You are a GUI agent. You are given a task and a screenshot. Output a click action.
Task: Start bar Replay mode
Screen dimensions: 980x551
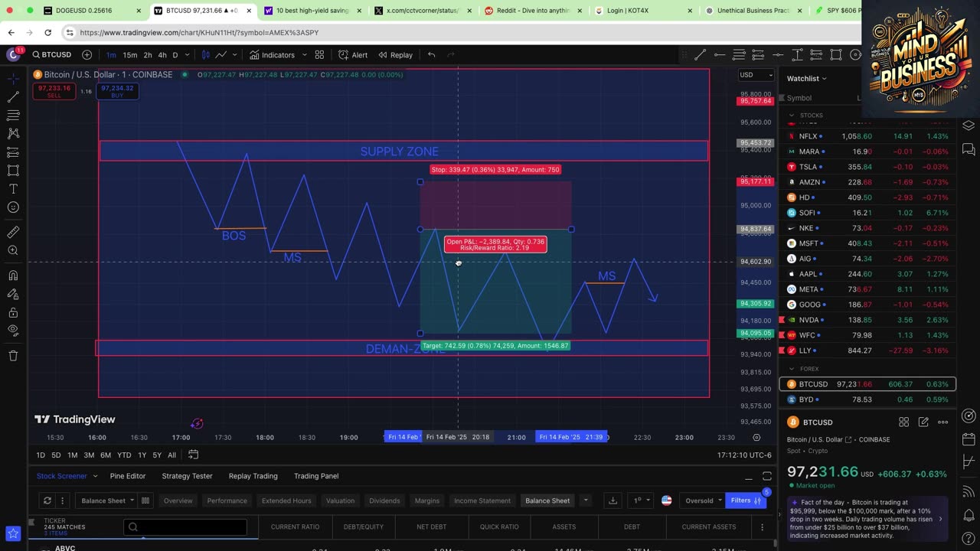pyautogui.click(x=395, y=55)
